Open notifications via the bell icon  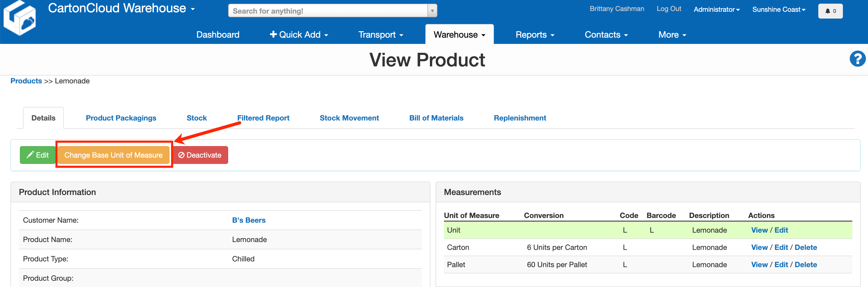pos(827,10)
